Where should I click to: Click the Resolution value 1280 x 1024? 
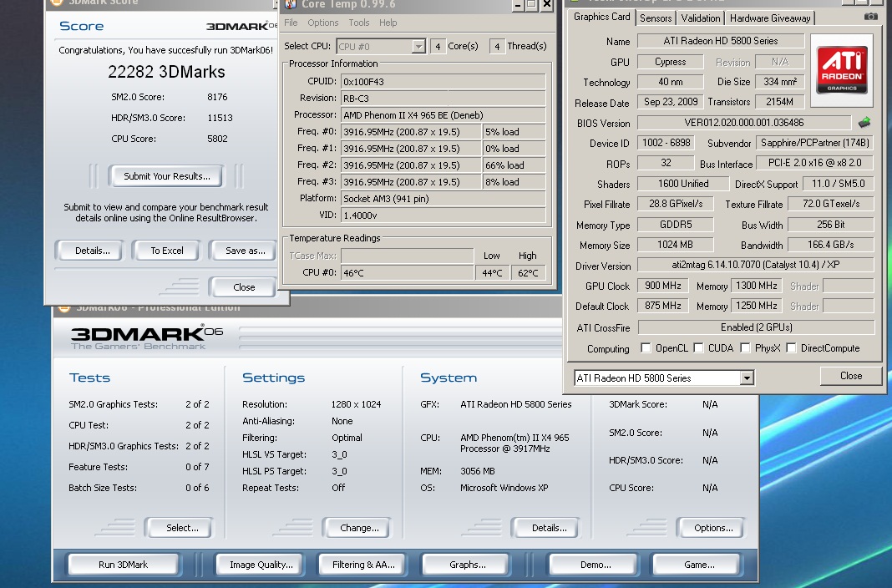tap(356, 404)
